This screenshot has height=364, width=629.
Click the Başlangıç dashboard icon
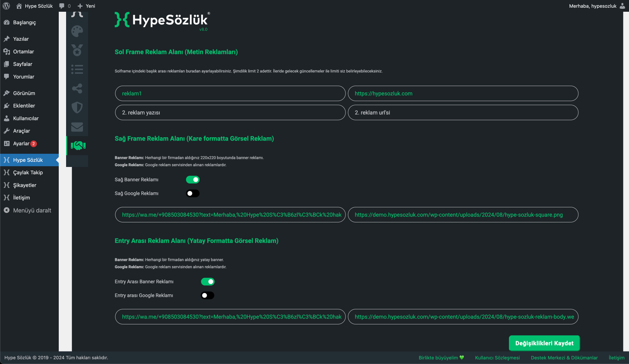[x=7, y=22]
